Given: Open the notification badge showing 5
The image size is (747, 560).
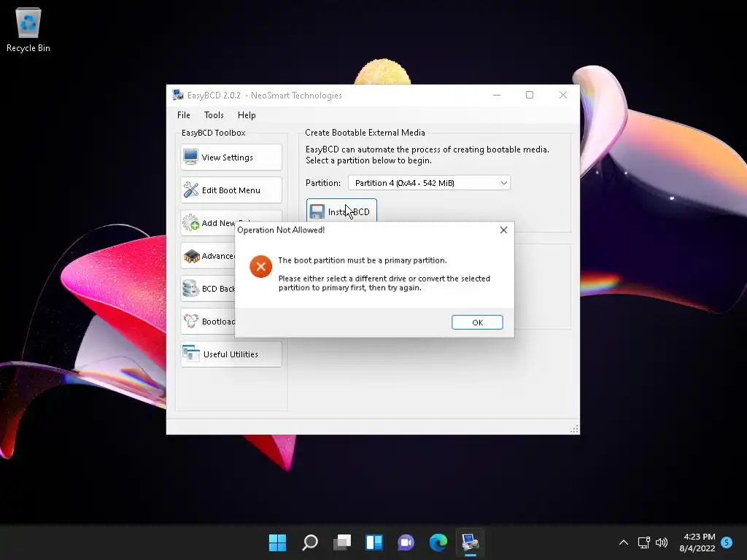Looking at the screenshot, I should (x=727, y=542).
